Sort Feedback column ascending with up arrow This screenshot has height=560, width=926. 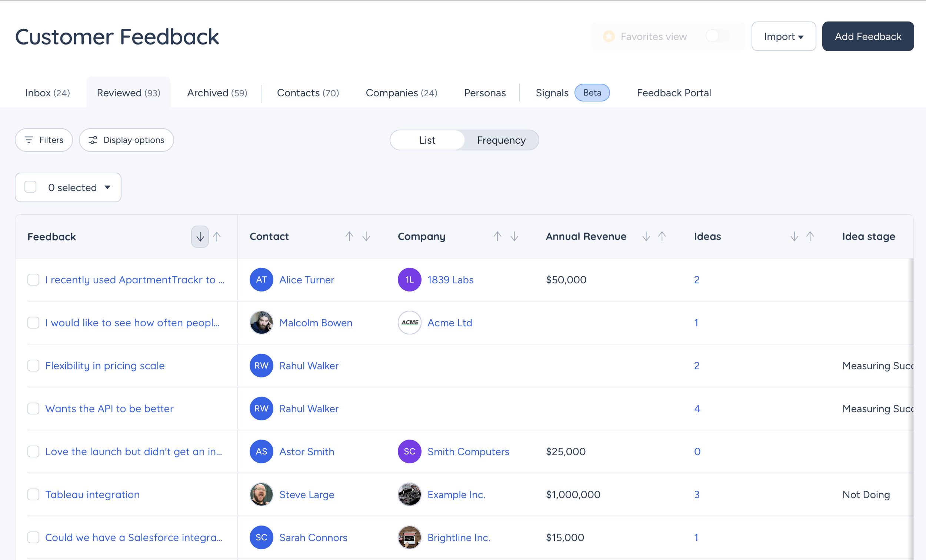217,236
